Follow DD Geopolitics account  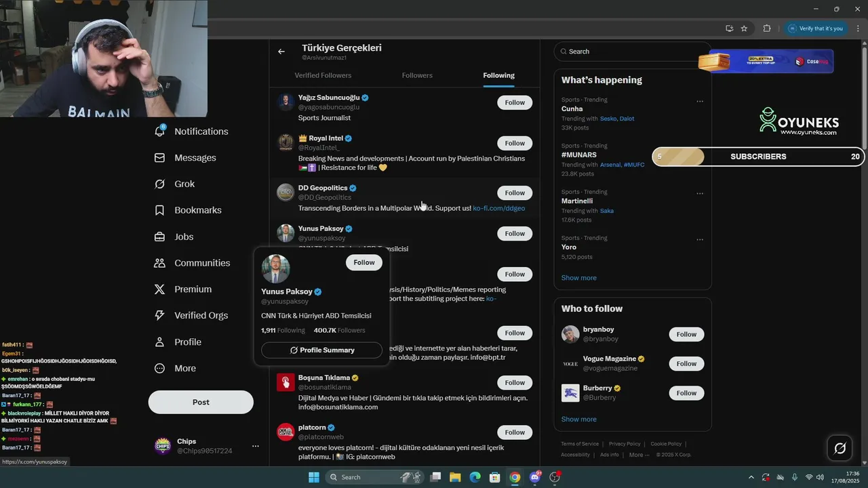click(515, 192)
